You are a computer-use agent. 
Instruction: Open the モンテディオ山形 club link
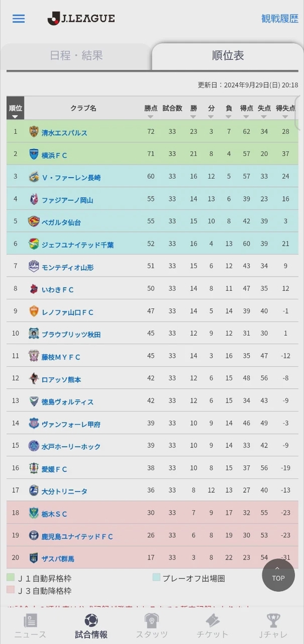click(67, 267)
